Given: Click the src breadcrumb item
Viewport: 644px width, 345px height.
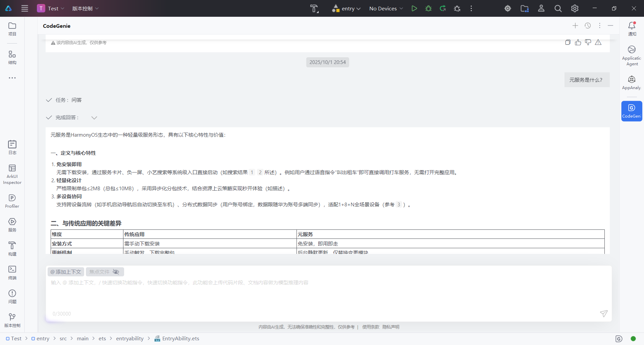Looking at the screenshot, I should tap(63, 339).
